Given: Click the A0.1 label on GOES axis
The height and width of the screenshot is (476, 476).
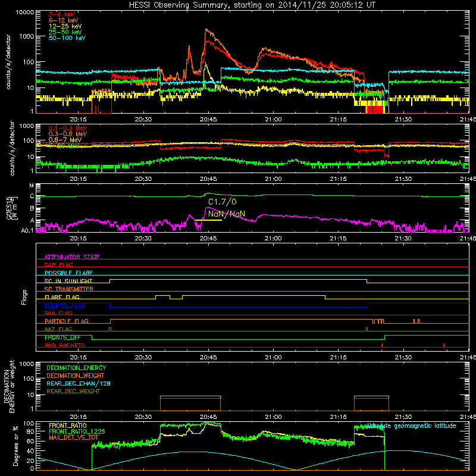Looking at the screenshot, I should (x=27, y=230).
